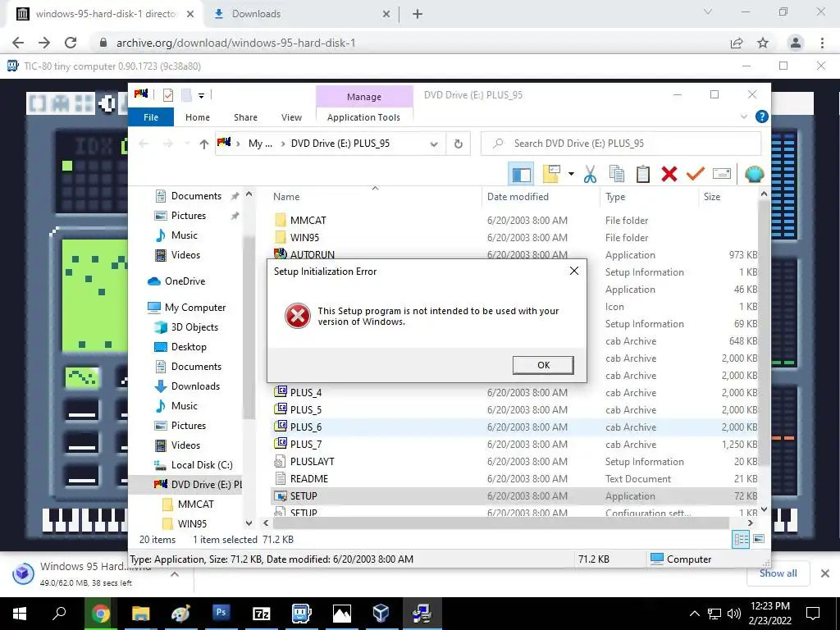This screenshot has width=840, height=630.
Task: Open the Application Tools tab
Action: click(363, 117)
